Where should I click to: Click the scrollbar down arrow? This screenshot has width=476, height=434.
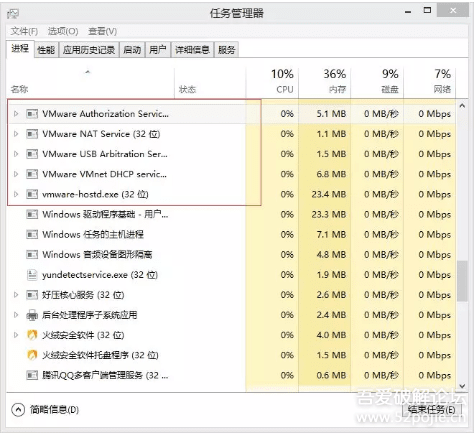tap(462, 386)
